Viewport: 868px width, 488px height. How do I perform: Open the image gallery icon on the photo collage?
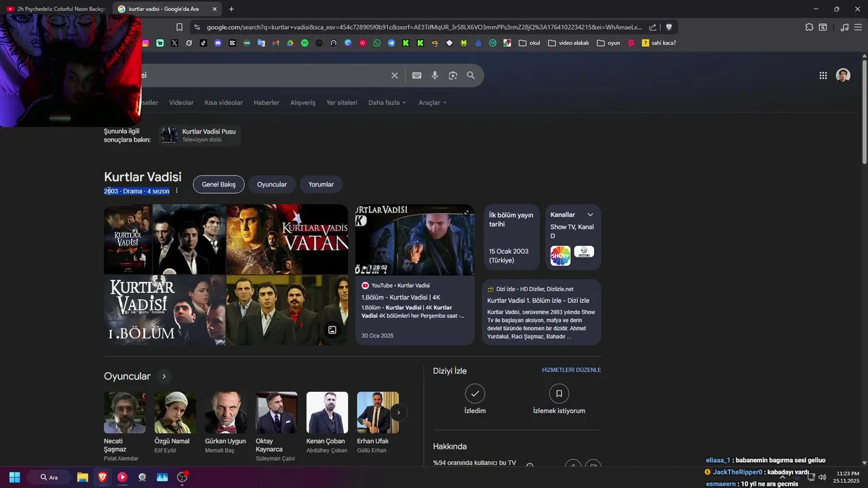[332, 330]
